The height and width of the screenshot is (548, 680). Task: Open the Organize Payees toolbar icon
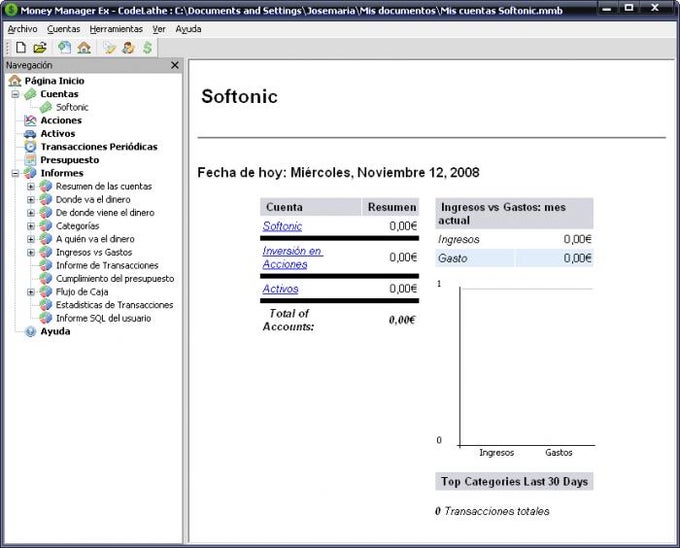(x=128, y=48)
